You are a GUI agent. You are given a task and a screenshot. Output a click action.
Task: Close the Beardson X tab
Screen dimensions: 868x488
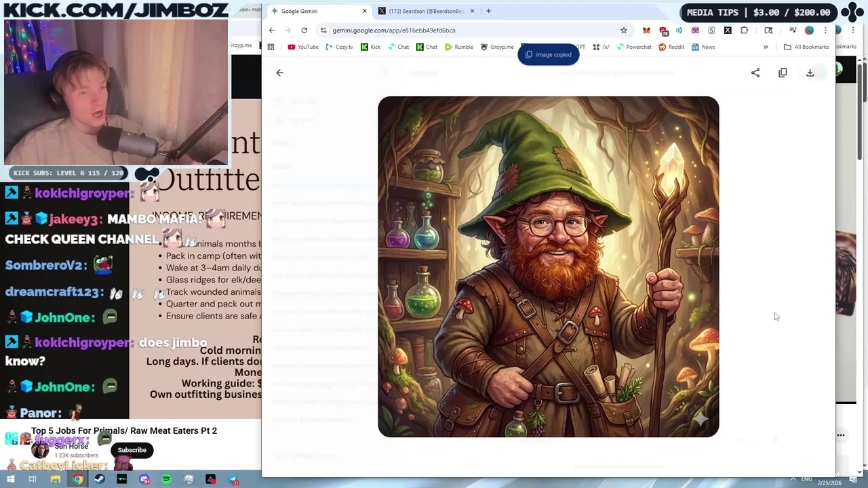coord(472,11)
